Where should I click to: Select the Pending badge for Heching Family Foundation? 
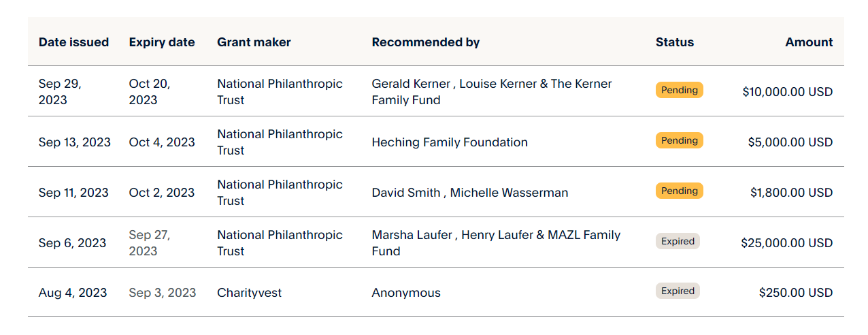680,140
